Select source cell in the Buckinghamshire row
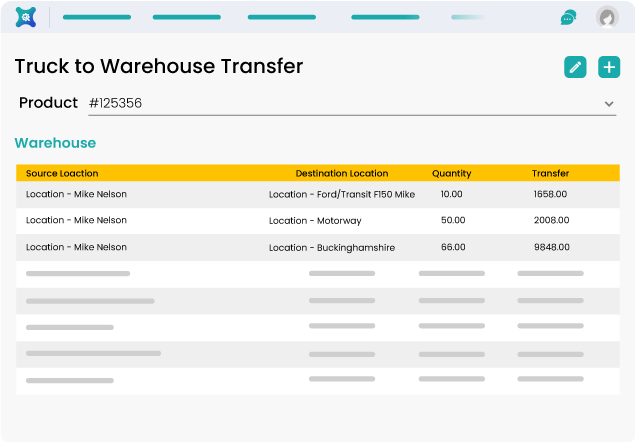Image resolution: width=635 pixels, height=442 pixels. click(x=76, y=247)
